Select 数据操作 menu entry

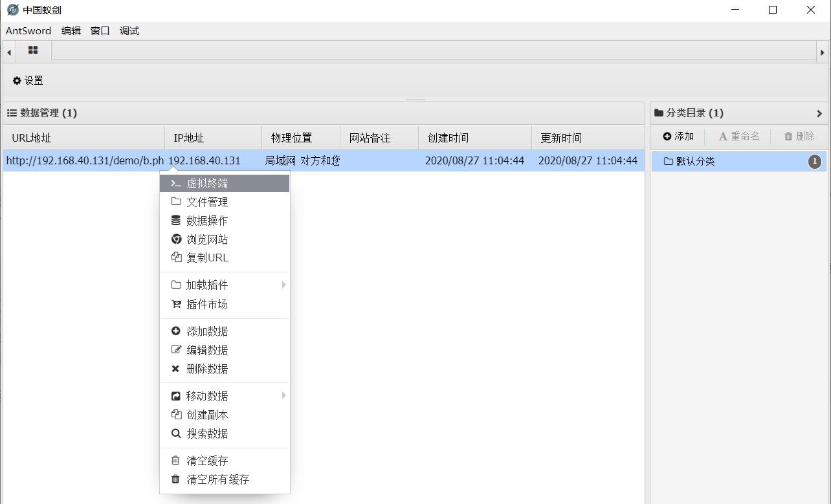point(225,221)
